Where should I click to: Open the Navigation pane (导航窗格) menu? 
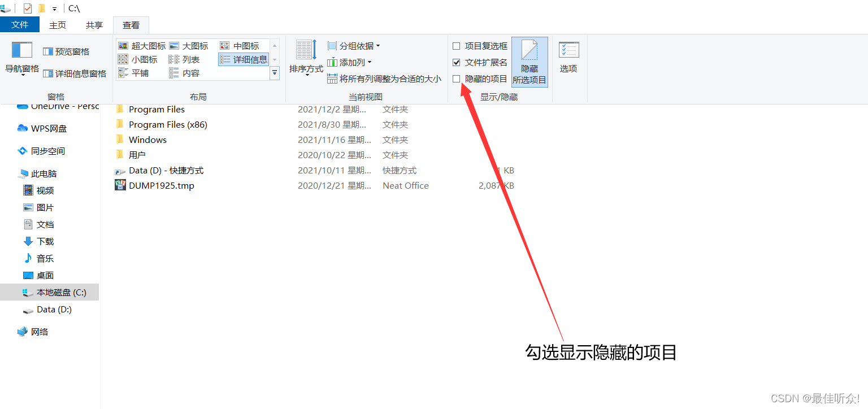click(22, 59)
